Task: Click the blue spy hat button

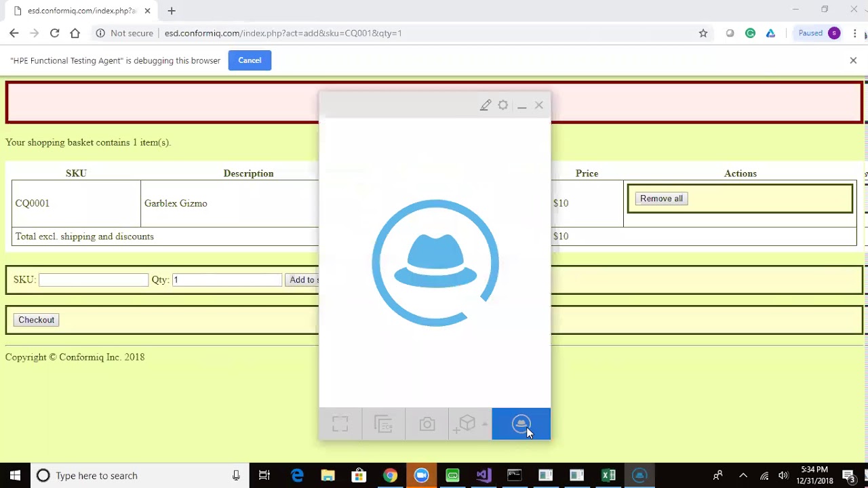Action: coord(521,424)
